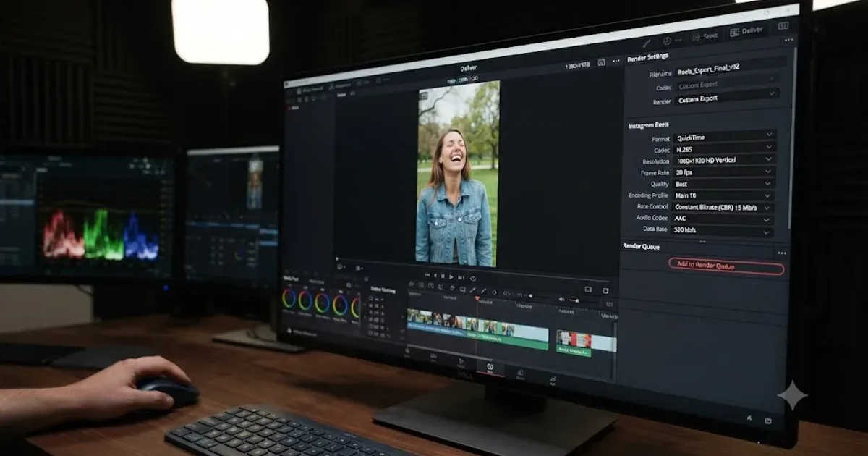Switch to the Deliver tab at top right
868x456 pixels.
point(745,31)
